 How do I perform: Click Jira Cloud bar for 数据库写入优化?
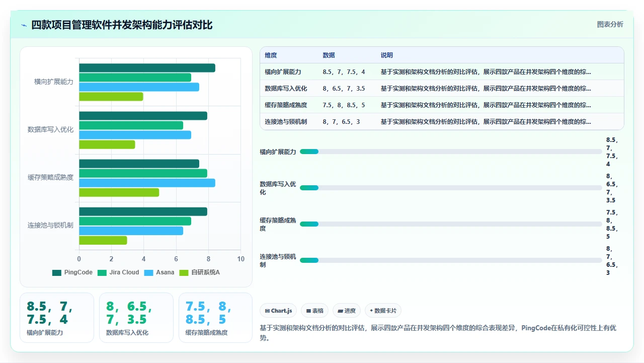(131, 125)
